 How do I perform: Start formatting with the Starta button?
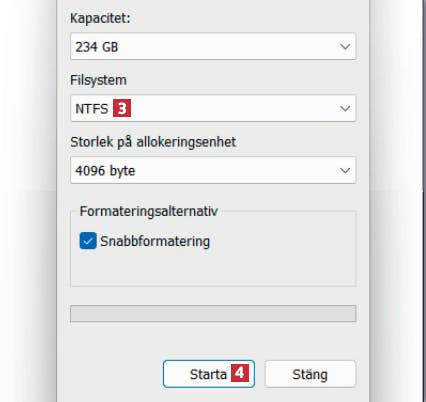click(209, 374)
